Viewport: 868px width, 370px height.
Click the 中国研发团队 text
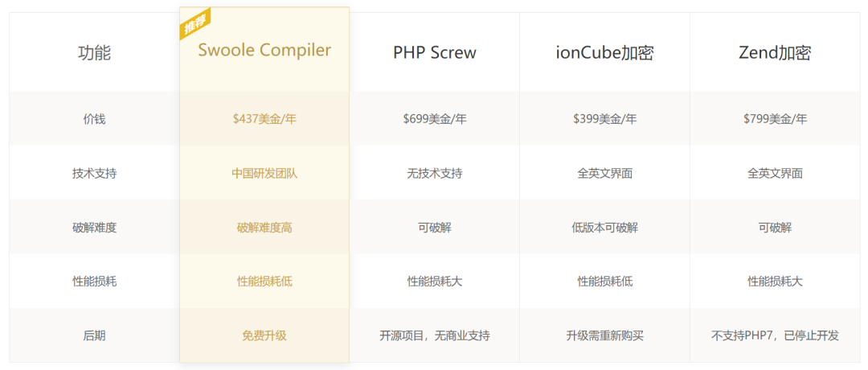pyautogui.click(x=264, y=173)
